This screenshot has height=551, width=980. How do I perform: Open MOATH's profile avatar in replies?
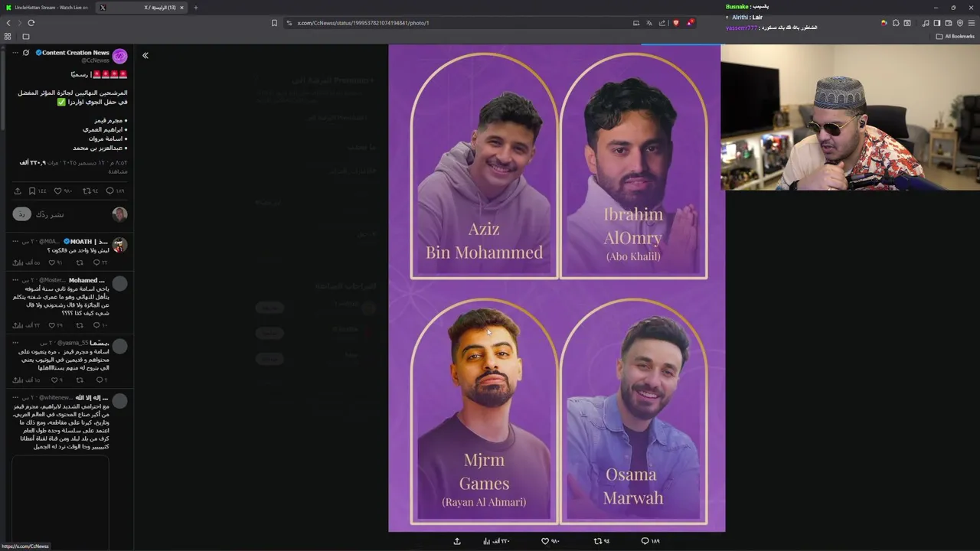click(x=119, y=245)
